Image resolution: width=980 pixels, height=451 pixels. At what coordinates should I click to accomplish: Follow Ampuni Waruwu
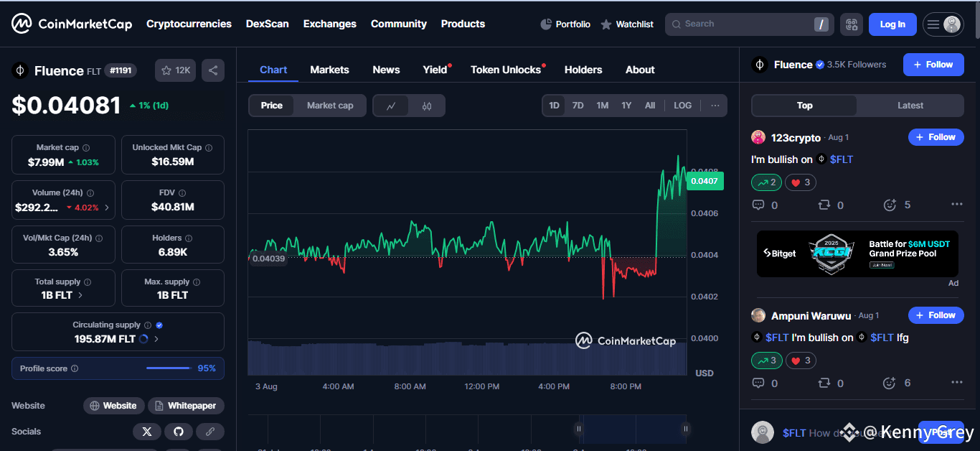[x=936, y=315]
